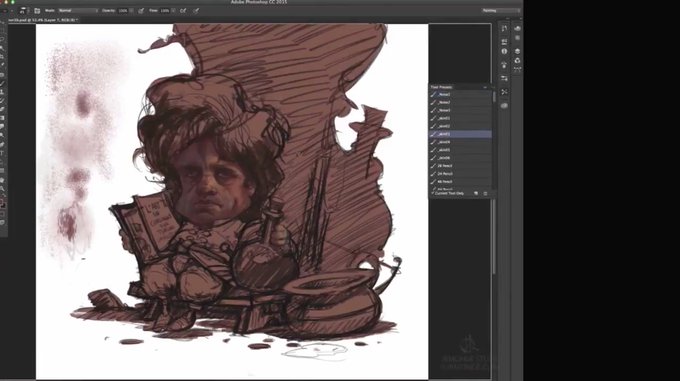Toggle the brush panel icon in options bar
The height and width of the screenshot is (381, 680).
[x=37, y=10]
